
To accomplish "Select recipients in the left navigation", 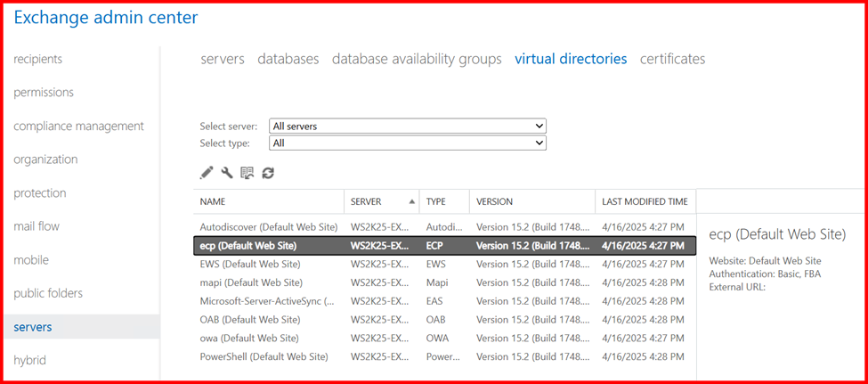I will coord(38,59).
